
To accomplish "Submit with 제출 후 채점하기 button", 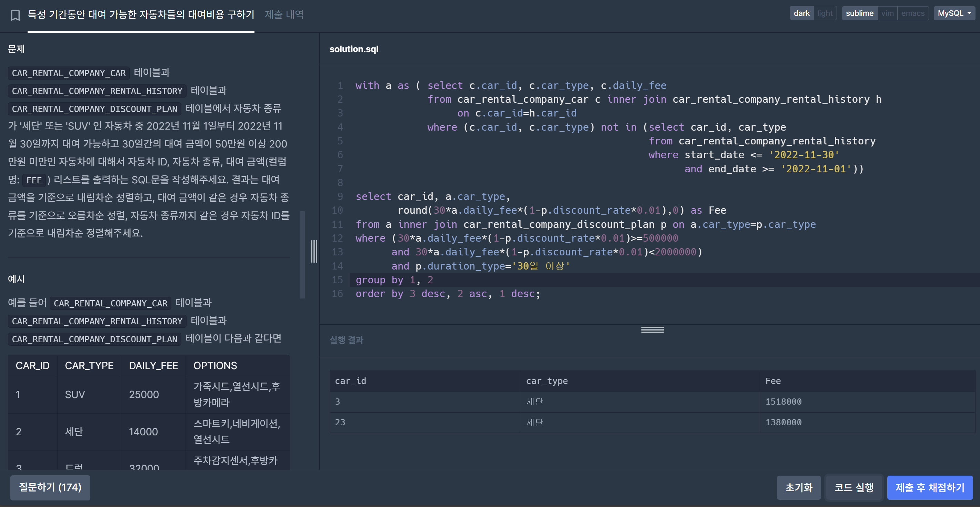I will [929, 488].
